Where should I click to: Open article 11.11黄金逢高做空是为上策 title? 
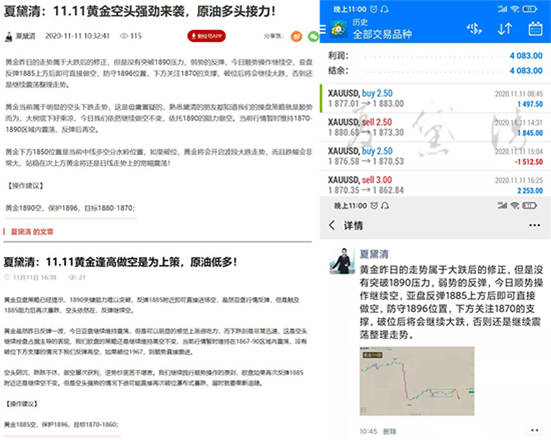point(120,262)
